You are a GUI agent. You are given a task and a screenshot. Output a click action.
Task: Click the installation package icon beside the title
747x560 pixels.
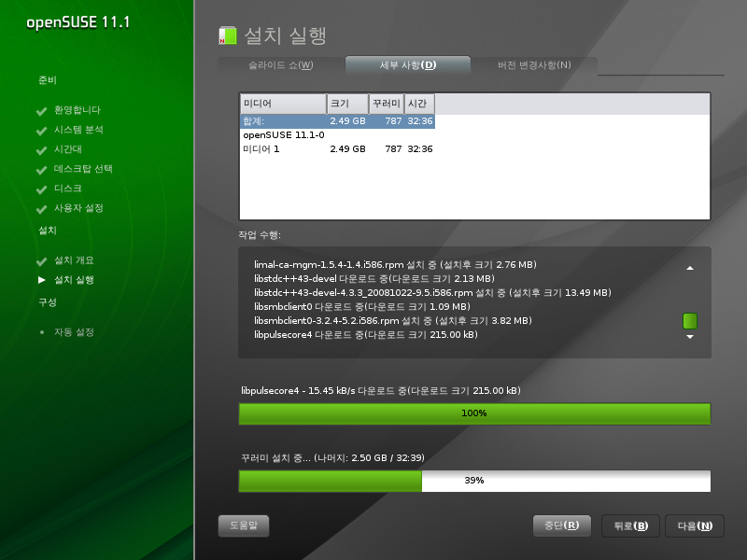click(228, 35)
